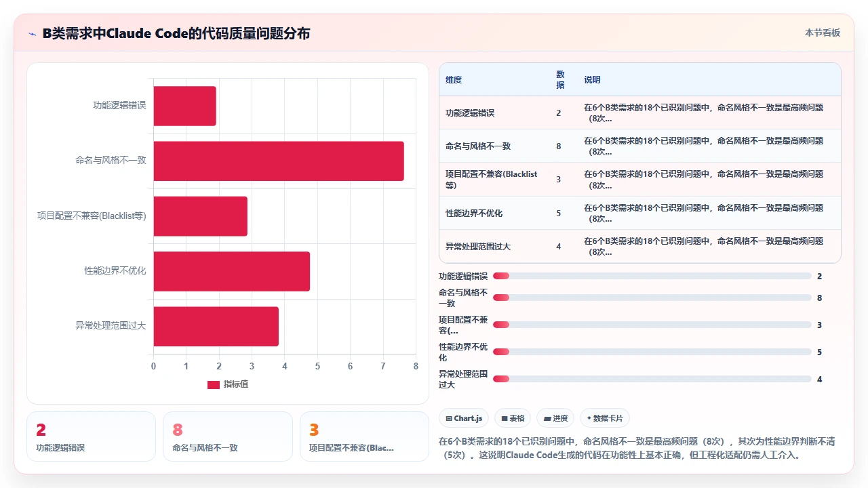Open the 功能逻辑错误 stat card
This screenshot has height=488, width=868.
coord(91,436)
